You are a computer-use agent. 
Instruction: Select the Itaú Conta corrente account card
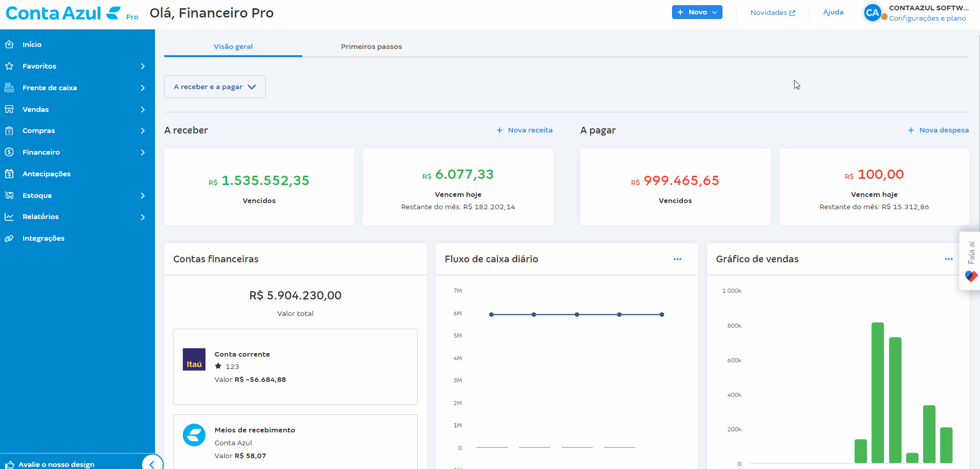click(295, 367)
